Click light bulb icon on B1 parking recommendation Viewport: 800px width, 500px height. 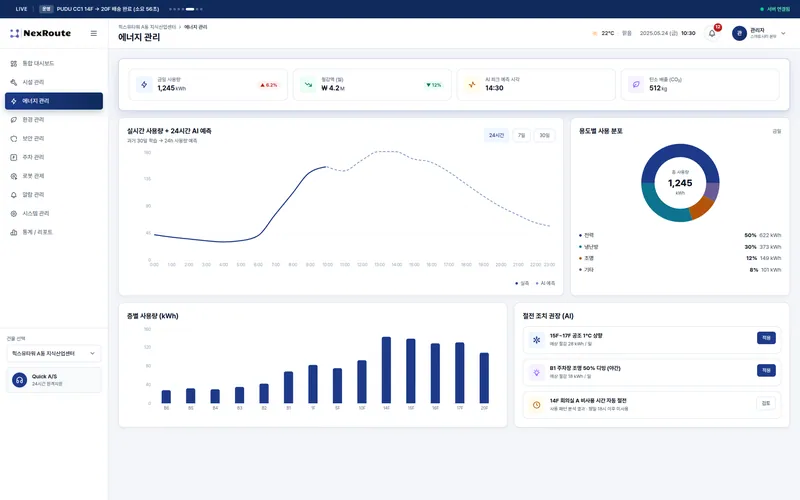pyautogui.click(x=536, y=372)
